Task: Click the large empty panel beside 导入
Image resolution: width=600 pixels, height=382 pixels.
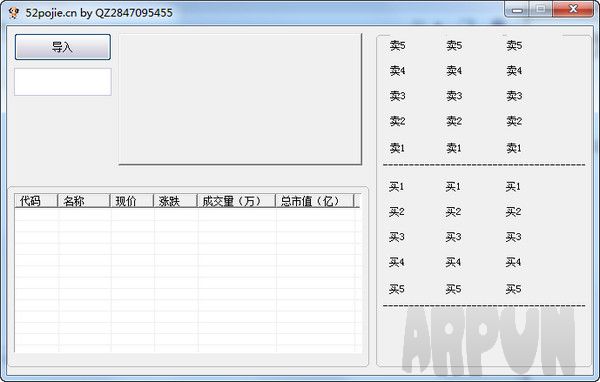Action: pos(240,99)
